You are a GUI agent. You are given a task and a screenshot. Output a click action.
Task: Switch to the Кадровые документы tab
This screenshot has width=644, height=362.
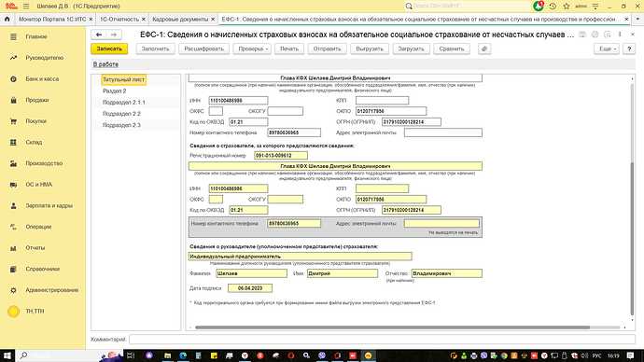point(180,20)
